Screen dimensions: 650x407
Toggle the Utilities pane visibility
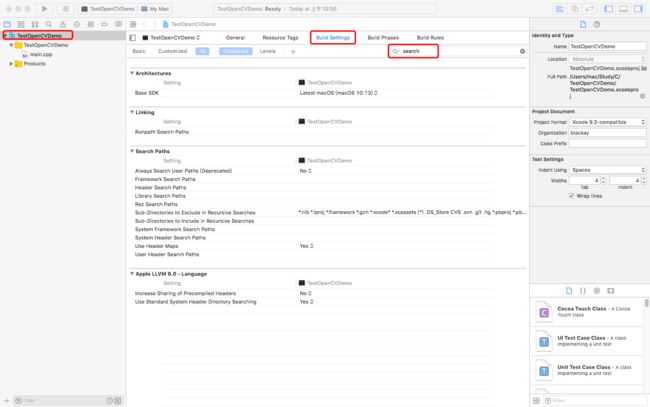click(x=638, y=9)
